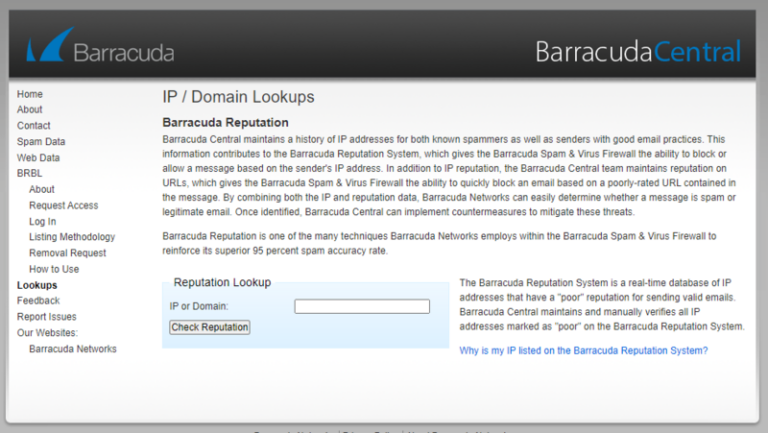
Task: Click the 'Our Websites:' sidebar label
Action: click(x=48, y=333)
